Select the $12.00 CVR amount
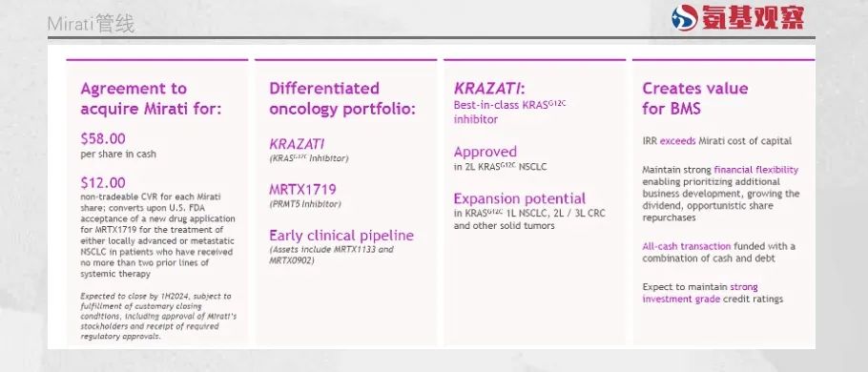Viewport: 868px width, 372px height. tap(103, 183)
